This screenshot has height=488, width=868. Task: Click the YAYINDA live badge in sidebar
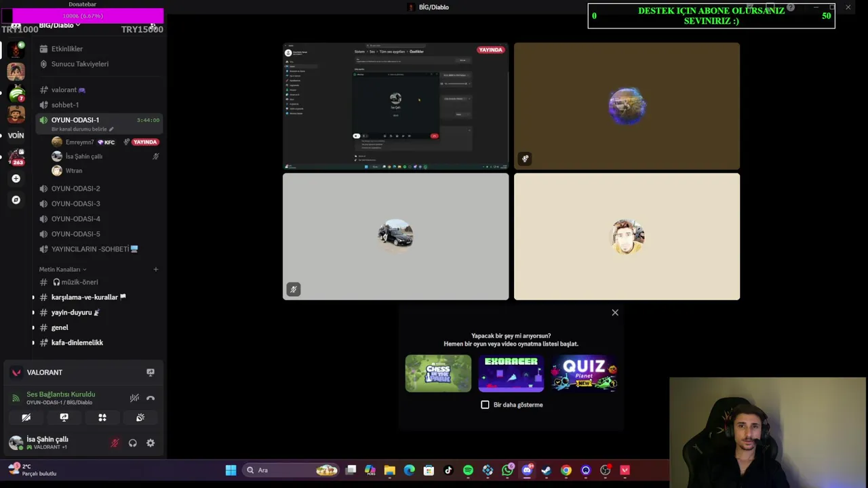(x=144, y=142)
